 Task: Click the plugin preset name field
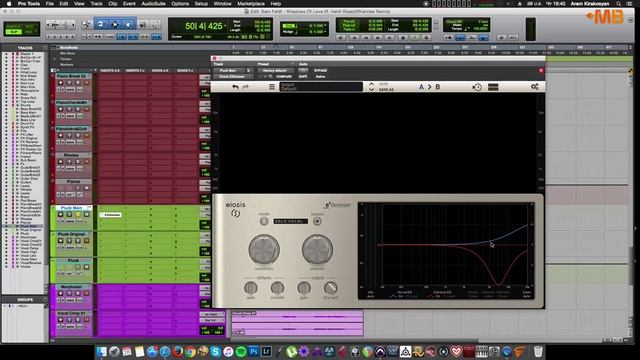pyautogui.click(x=321, y=87)
